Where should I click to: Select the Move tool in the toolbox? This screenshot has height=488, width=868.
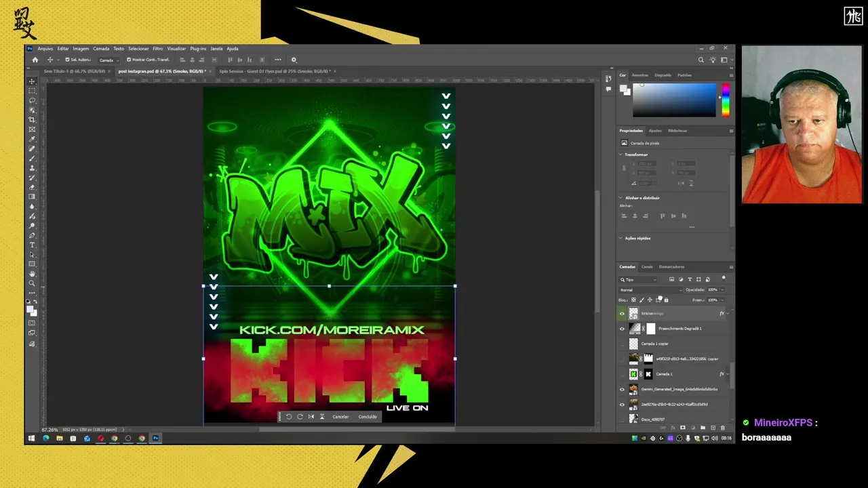[x=32, y=81]
